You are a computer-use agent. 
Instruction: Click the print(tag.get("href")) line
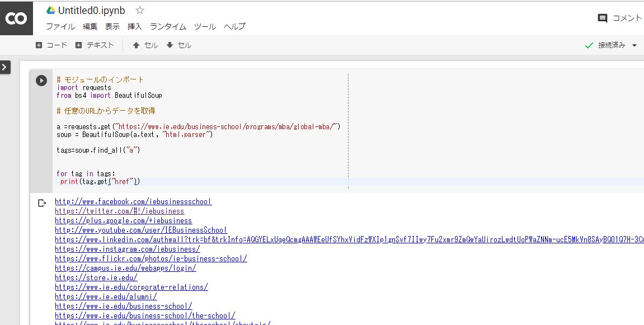click(100, 181)
